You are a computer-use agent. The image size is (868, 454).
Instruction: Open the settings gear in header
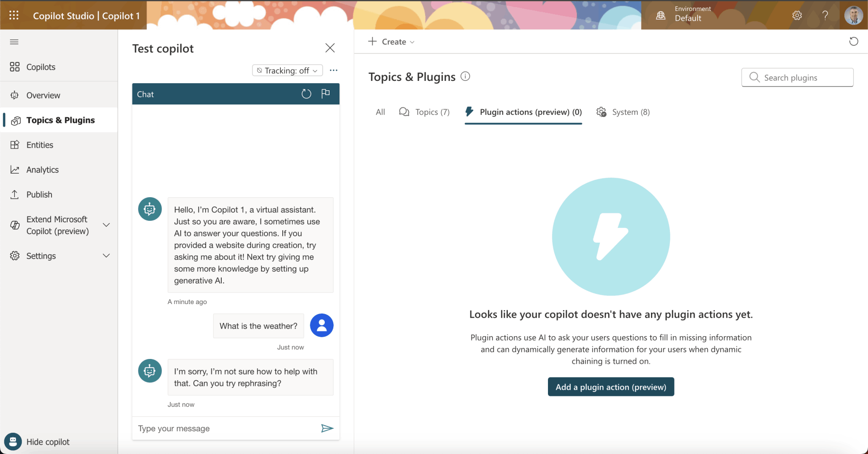(797, 15)
